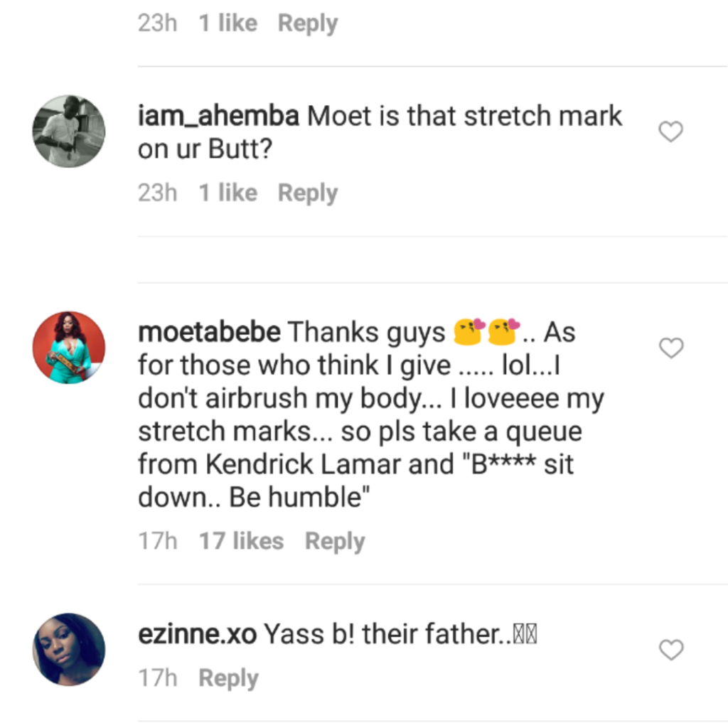
Task: View ezinne.xo's profile photo
Action: coord(69,650)
